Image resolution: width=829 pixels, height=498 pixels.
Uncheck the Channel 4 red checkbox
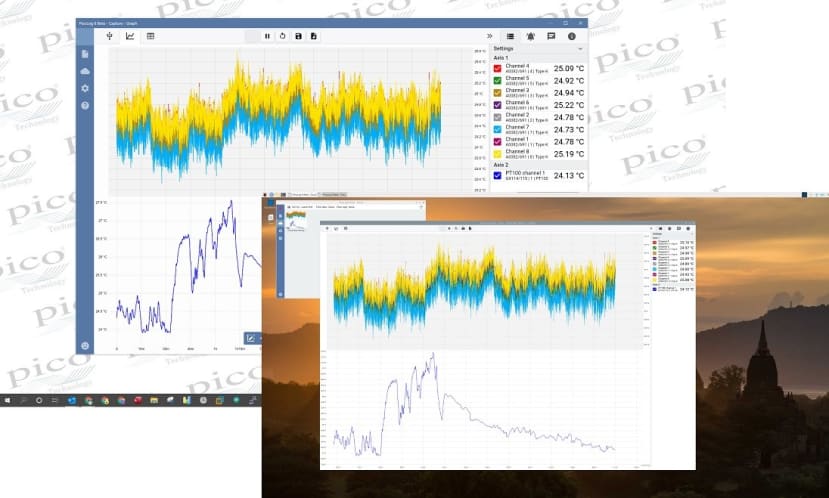[x=498, y=69]
